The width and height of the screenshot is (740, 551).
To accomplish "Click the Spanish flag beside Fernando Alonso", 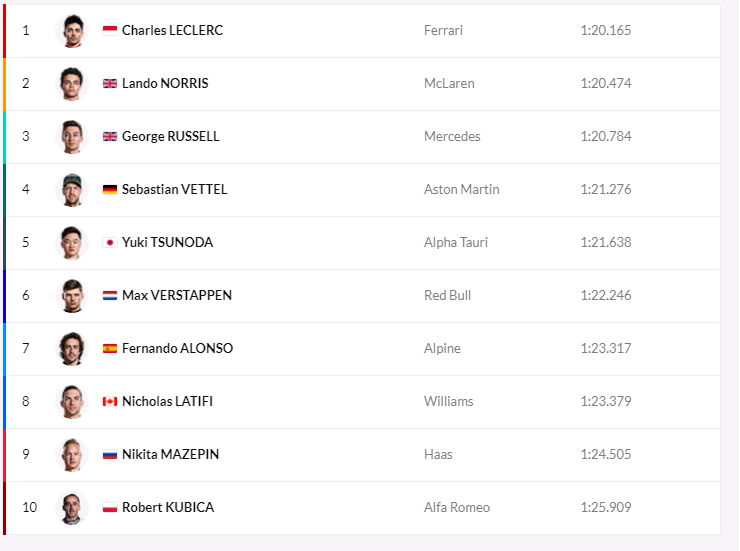I will pyautogui.click(x=109, y=348).
